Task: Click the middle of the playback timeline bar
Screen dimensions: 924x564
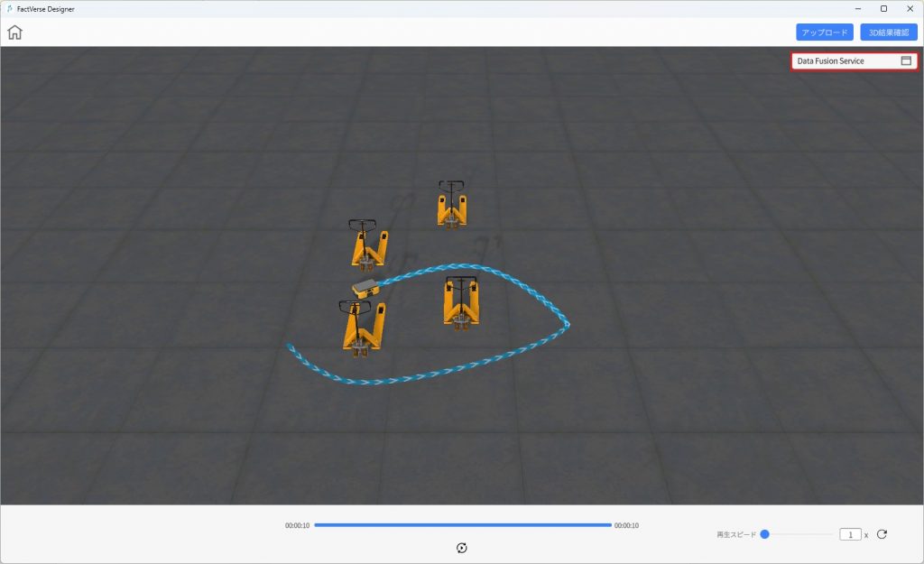Action: 462,525
